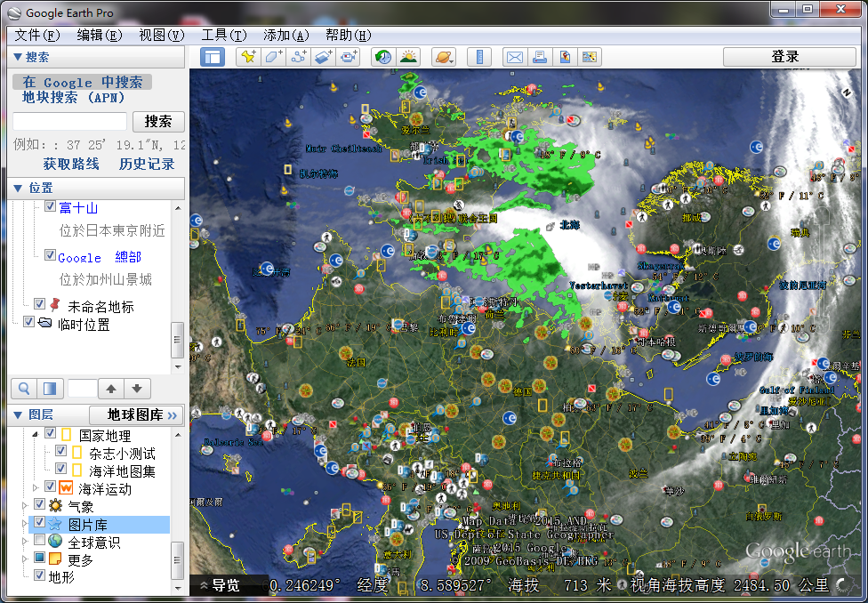The width and height of the screenshot is (868, 603).
Task: Expand the 图片库 tree node
Action: click(x=25, y=523)
